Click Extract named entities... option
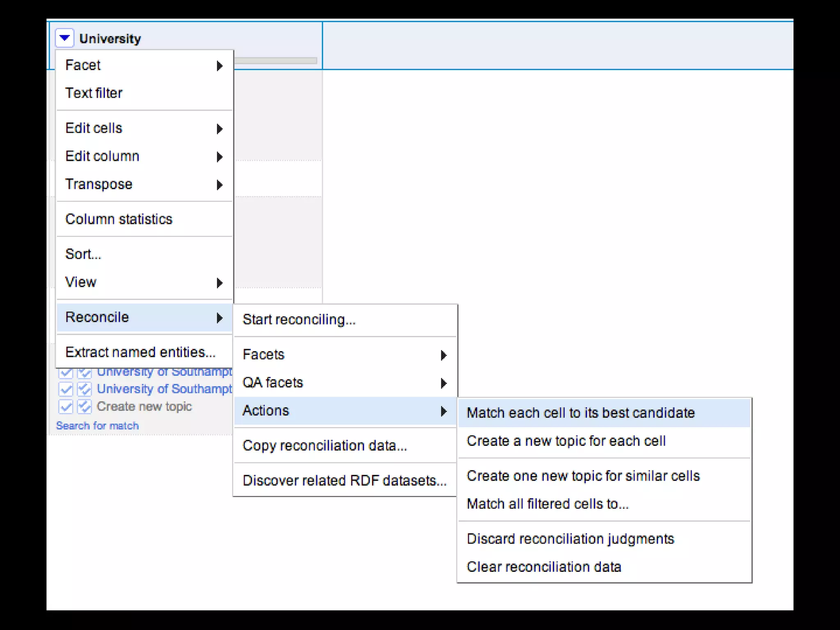 tap(140, 352)
